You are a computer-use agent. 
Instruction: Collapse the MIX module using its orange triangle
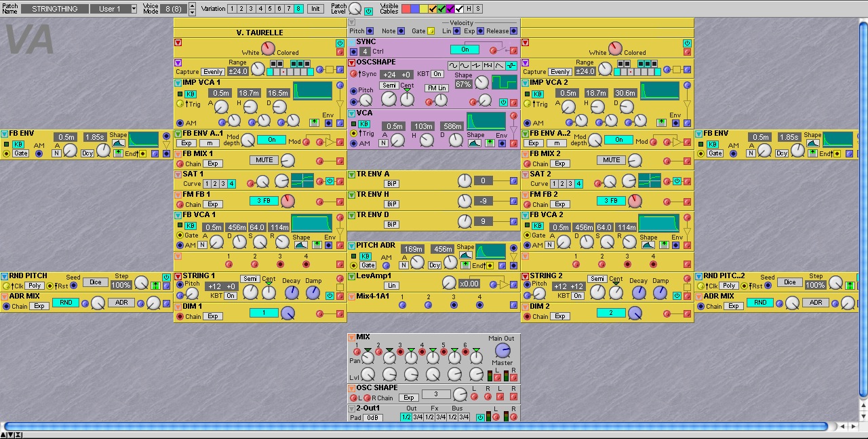point(352,337)
